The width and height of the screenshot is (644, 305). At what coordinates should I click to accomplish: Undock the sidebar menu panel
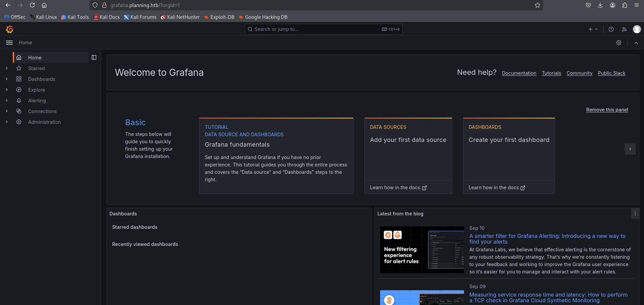94,58
